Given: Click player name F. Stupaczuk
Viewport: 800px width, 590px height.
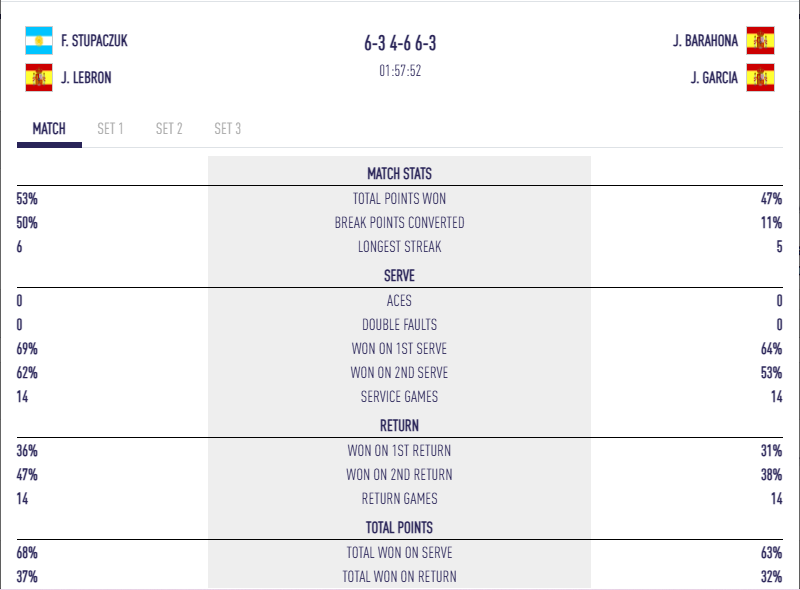Looking at the screenshot, I should [94, 41].
